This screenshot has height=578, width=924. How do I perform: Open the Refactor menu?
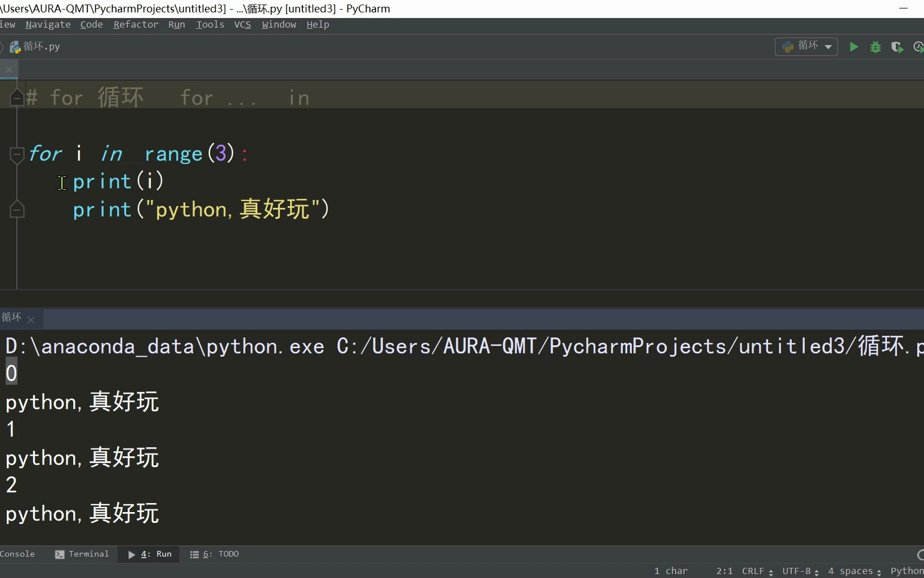tap(136, 24)
